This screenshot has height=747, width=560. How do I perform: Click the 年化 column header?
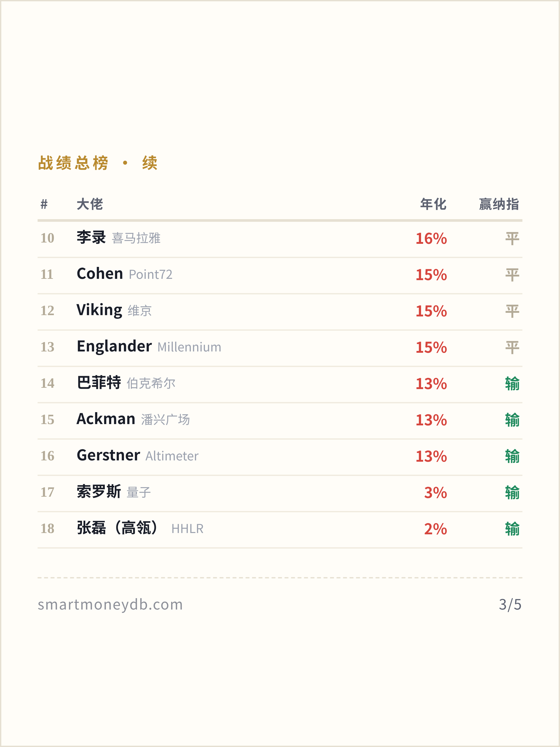433,204
